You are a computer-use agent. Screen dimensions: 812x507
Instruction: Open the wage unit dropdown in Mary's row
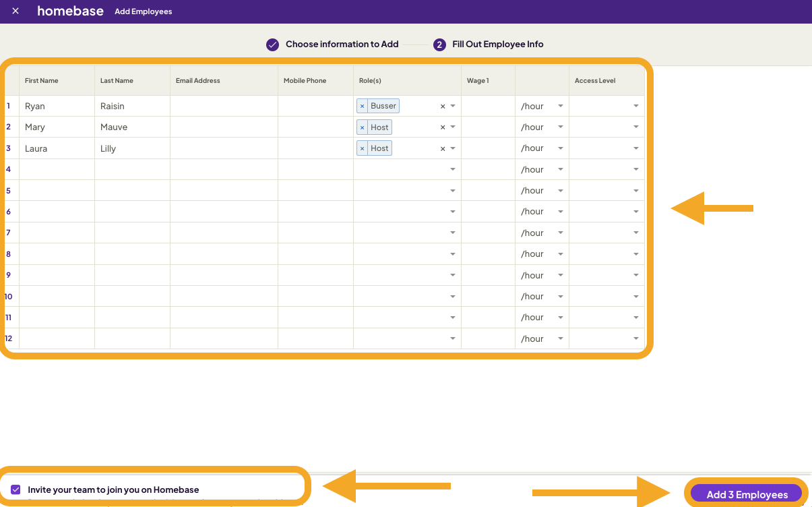pos(560,127)
